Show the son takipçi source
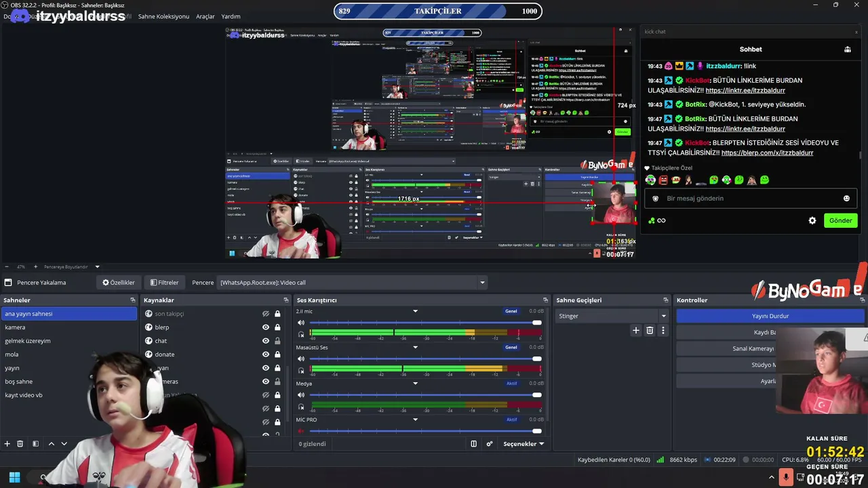Image resolution: width=868 pixels, height=488 pixels. [266, 314]
